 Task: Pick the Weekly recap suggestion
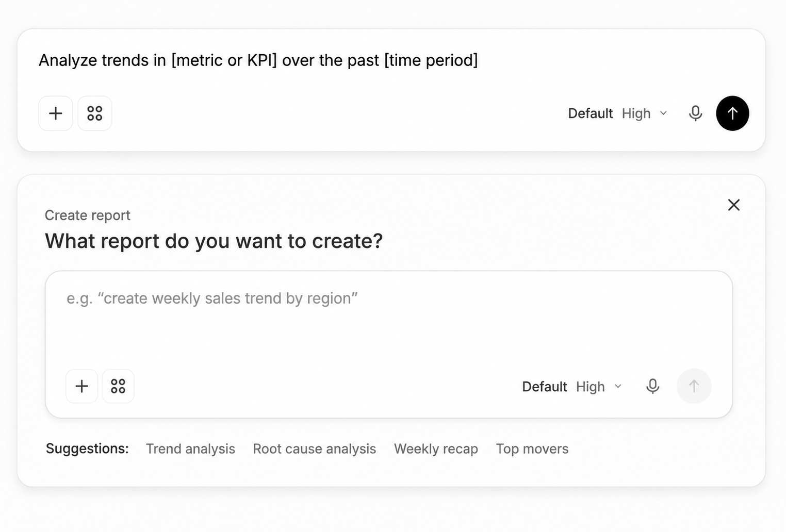point(436,449)
